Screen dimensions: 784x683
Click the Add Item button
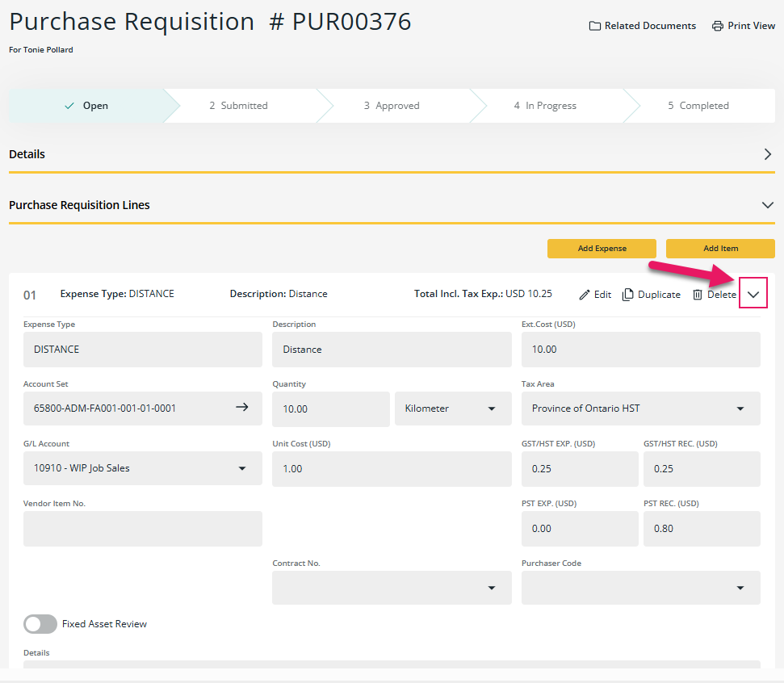point(720,249)
